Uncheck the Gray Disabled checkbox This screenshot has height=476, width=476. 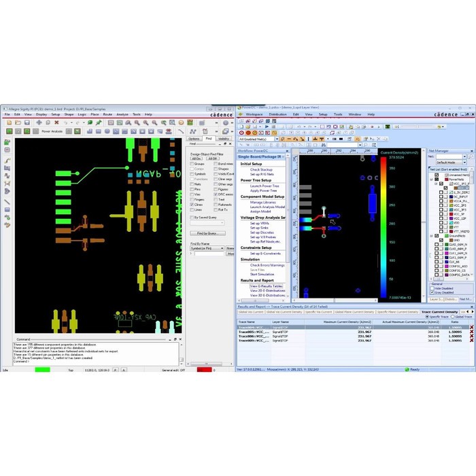tap(432, 292)
